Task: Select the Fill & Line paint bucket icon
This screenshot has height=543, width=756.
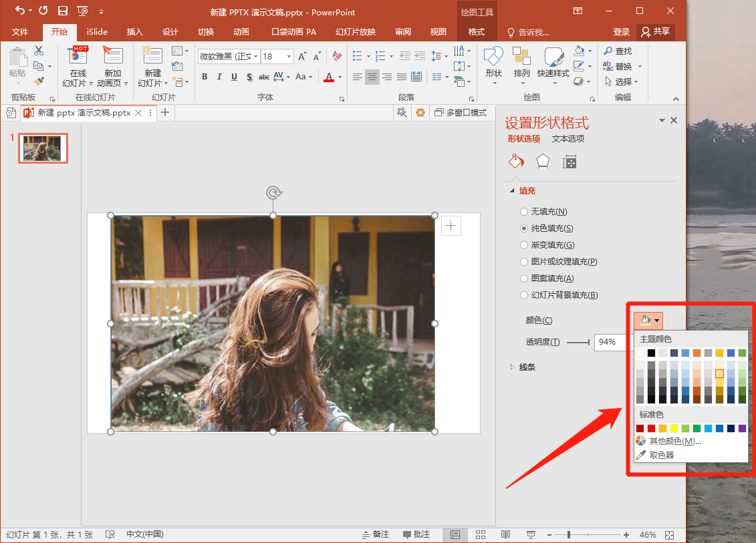Action: [516, 162]
